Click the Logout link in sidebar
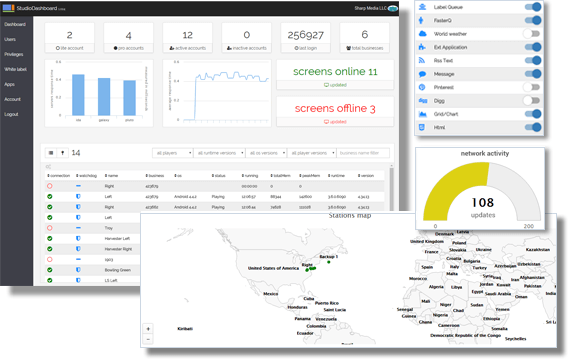569x363 pixels. (11, 114)
